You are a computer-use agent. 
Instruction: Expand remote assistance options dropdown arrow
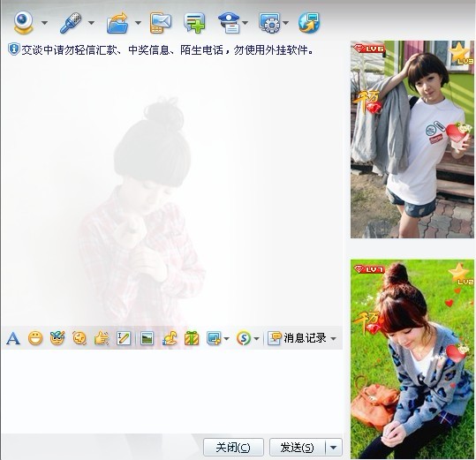[285, 23]
